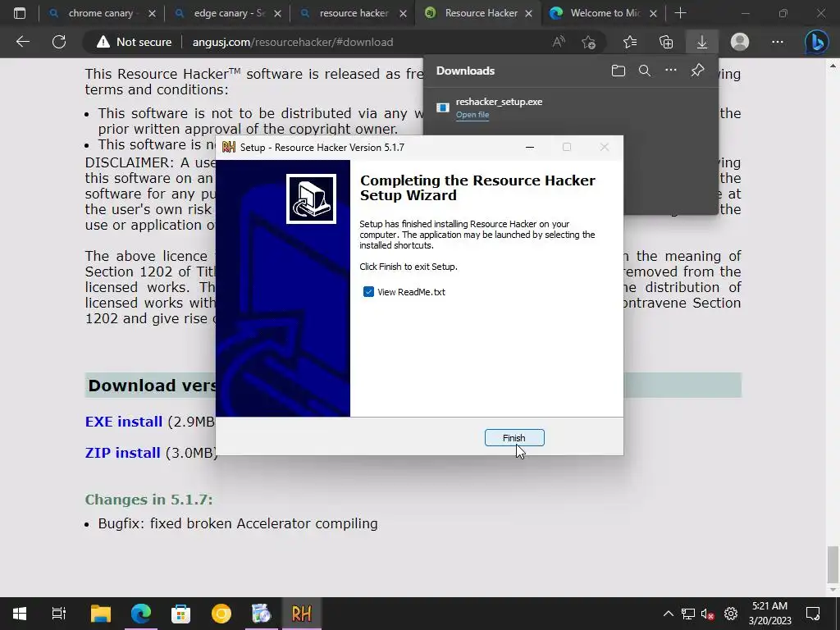Click Finish in the Resource Hacker setup wizard
Image resolution: width=840 pixels, height=630 pixels.
(514, 438)
